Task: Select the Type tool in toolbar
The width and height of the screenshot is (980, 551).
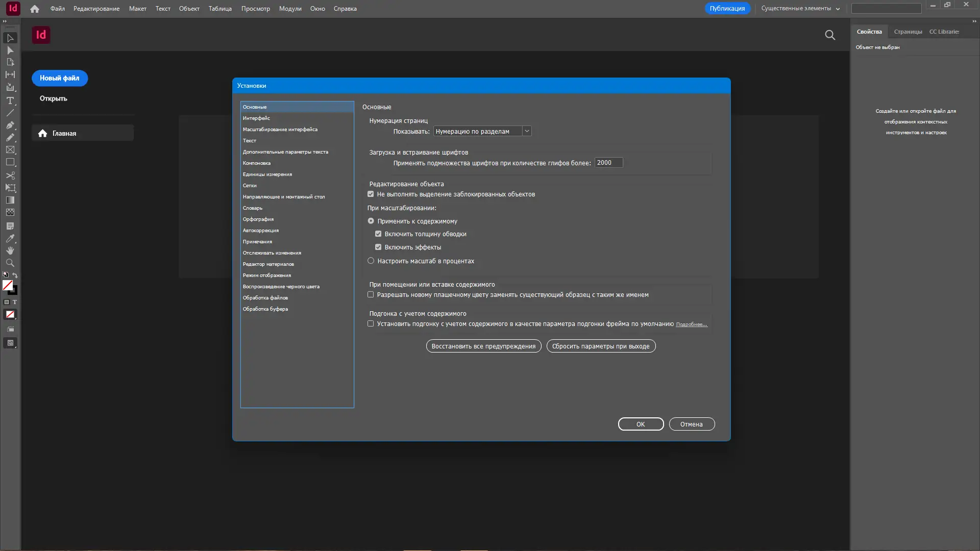Action: (x=10, y=101)
